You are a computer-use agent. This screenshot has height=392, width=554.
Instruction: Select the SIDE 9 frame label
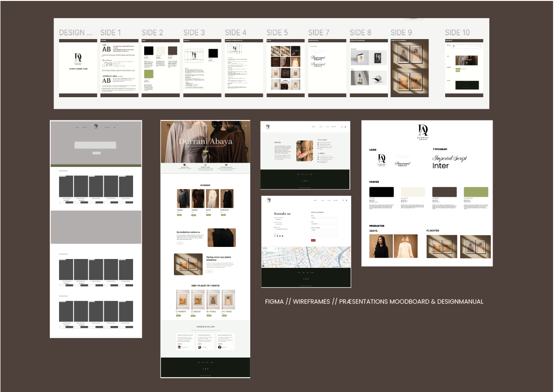coord(401,33)
